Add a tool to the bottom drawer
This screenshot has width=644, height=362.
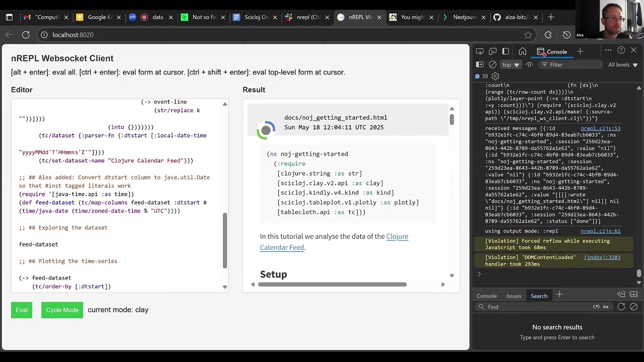[559, 295]
